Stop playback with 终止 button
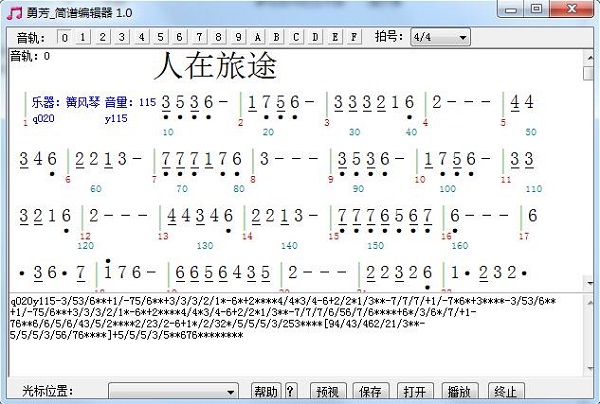 click(506, 391)
